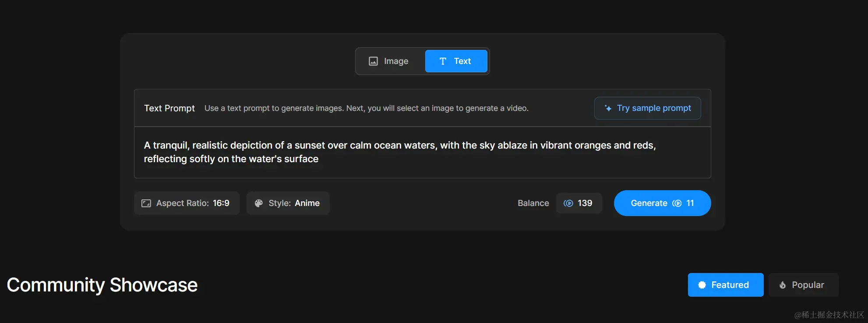The image size is (868, 323).
Task: Select the Text input tab
Action: pyautogui.click(x=456, y=61)
